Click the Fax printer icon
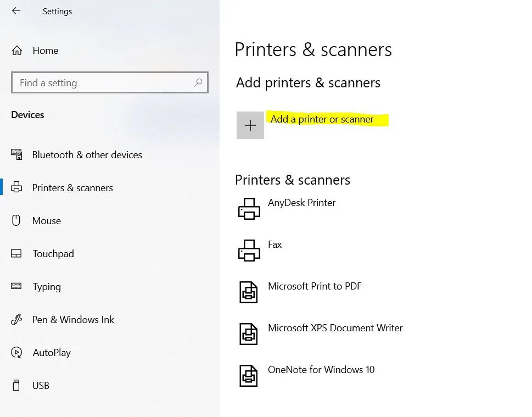Viewport: 532px width, 417px height. pyautogui.click(x=249, y=251)
